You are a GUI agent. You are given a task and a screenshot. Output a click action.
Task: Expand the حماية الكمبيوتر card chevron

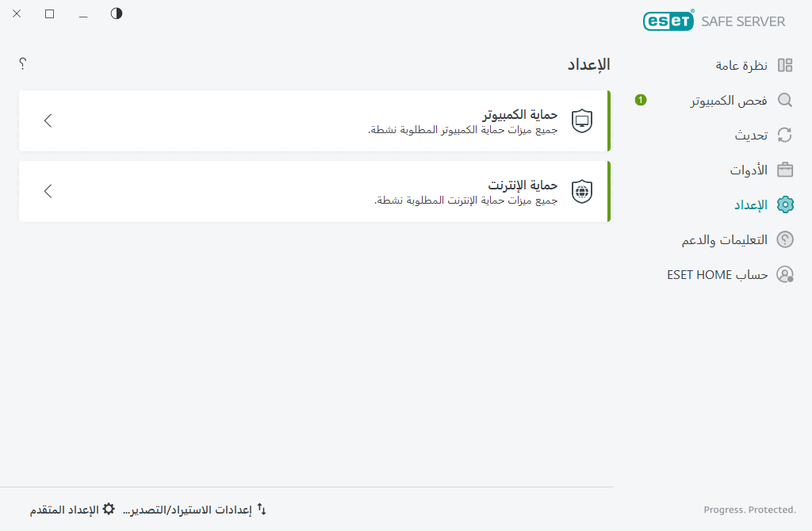(x=48, y=120)
